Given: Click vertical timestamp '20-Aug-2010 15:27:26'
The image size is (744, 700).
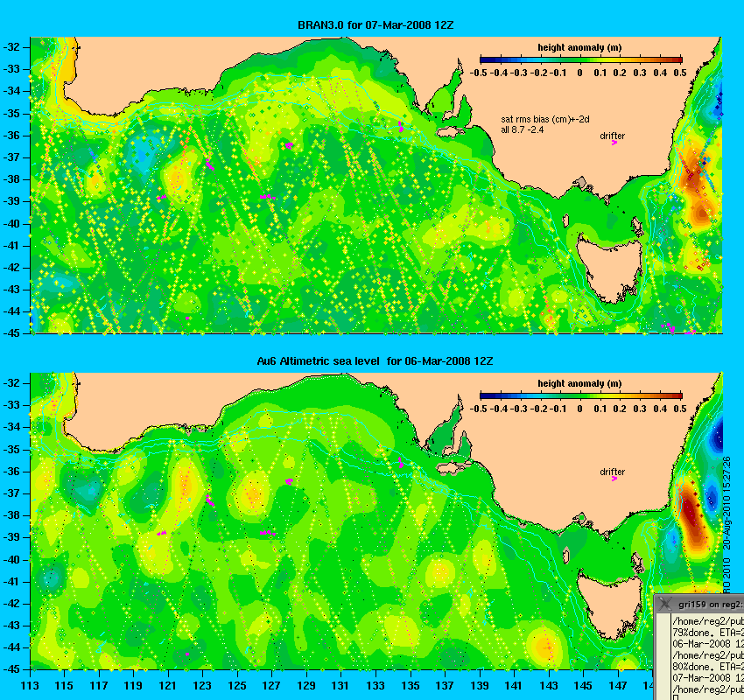Looking at the screenshot, I should click(726, 503).
